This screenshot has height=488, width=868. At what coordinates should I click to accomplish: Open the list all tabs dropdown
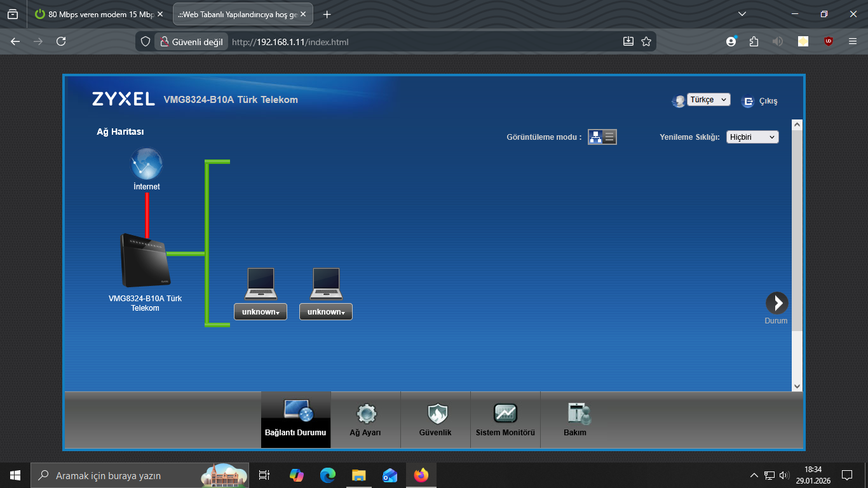pyautogui.click(x=742, y=14)
